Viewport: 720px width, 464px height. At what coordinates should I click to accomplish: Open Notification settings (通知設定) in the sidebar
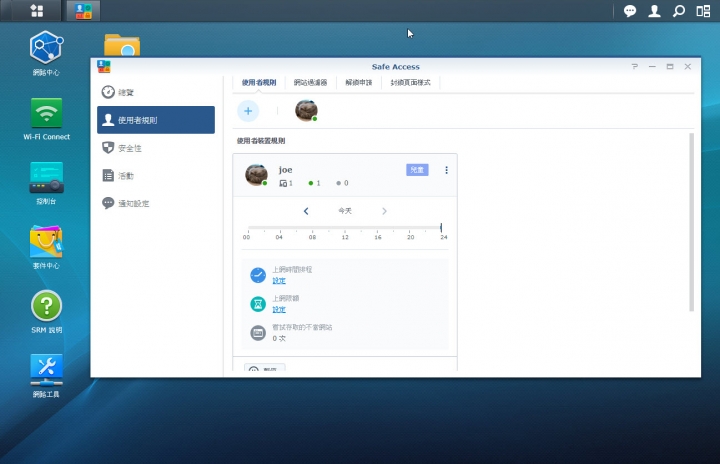(x=156, y=203)
